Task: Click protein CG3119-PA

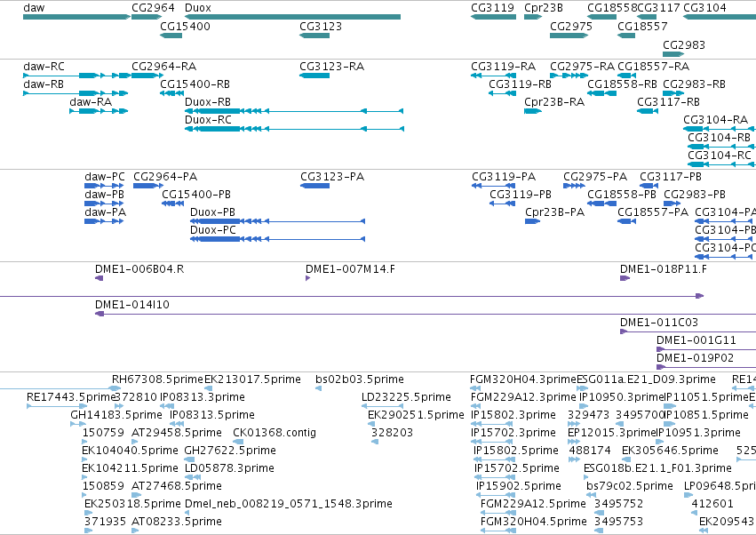Action: pos(494,186)
